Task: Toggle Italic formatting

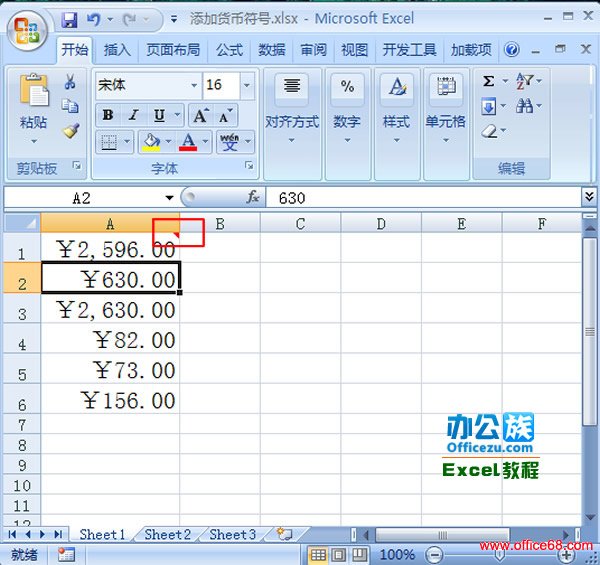Action: coord(134,116)
